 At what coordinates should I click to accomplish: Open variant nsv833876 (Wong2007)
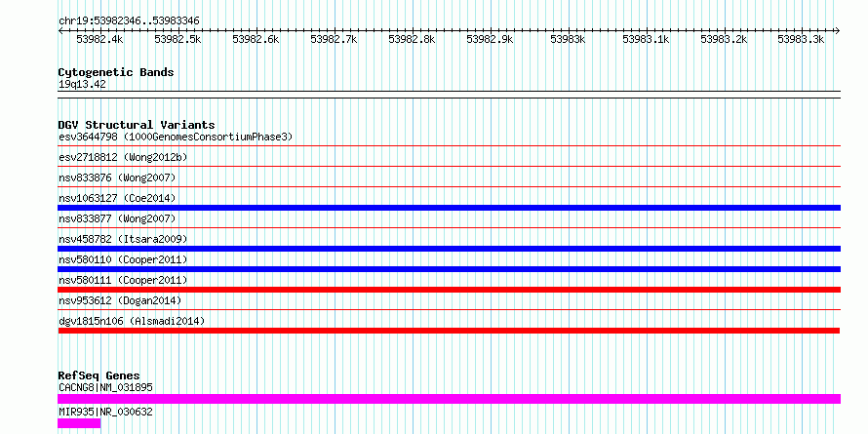117,178
